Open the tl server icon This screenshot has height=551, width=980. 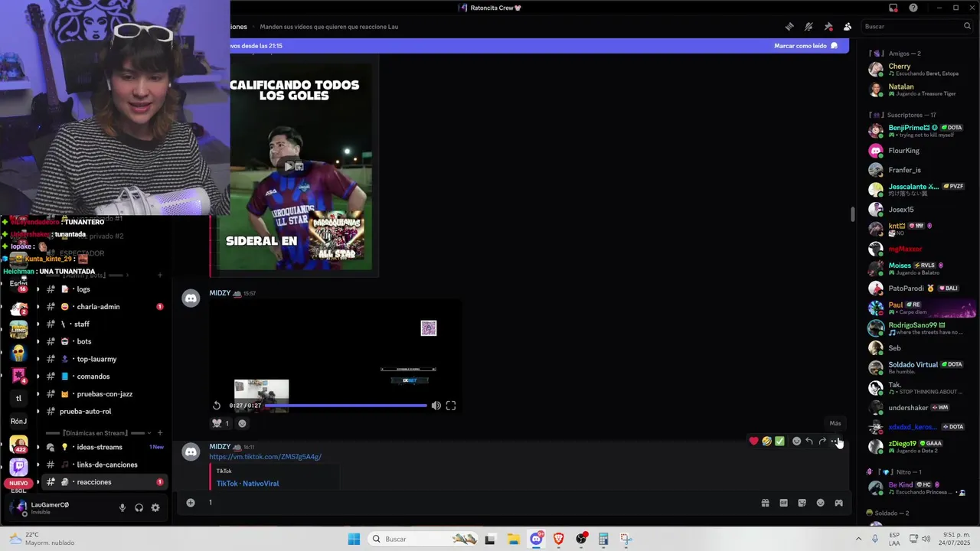click(19, 398)
